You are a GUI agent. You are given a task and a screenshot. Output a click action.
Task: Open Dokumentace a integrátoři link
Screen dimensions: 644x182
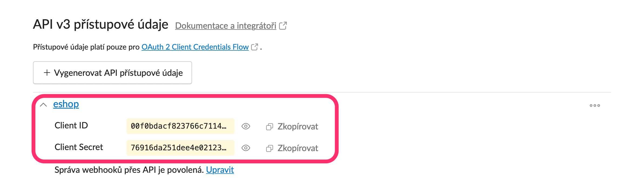(x=226, y=26)
